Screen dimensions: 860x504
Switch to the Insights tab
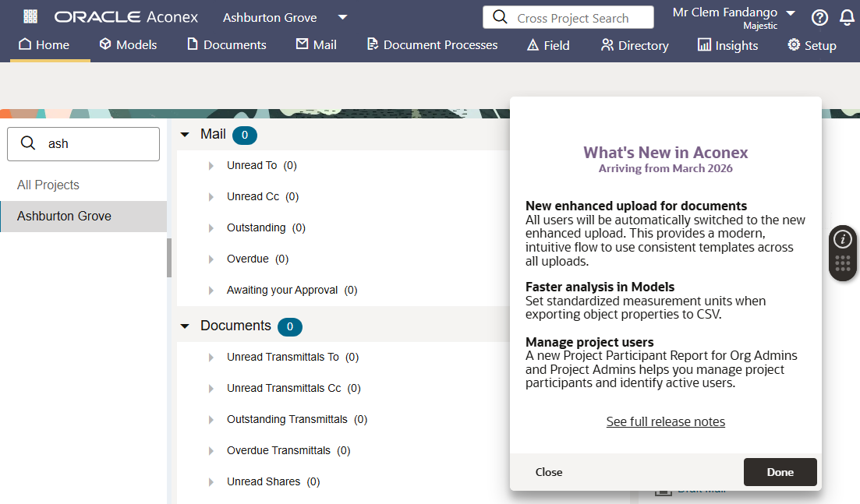coord(727,45)
